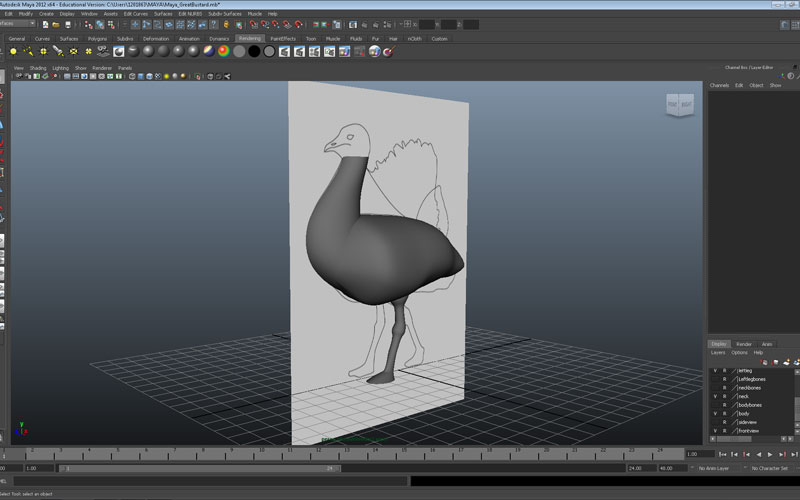Click the Blinn material sphere on the shelf
Viewport: 800px width, 500px height.
[147, 51]
